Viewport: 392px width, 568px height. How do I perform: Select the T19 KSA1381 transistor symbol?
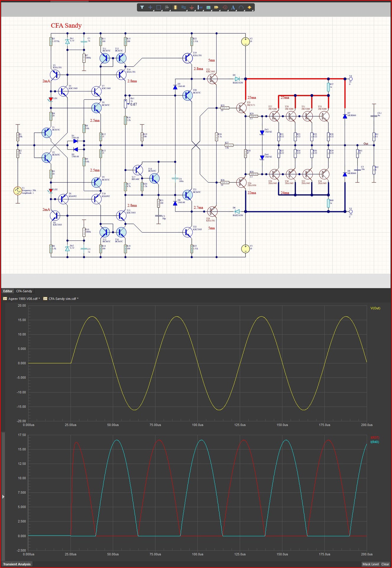click(188, 58)
